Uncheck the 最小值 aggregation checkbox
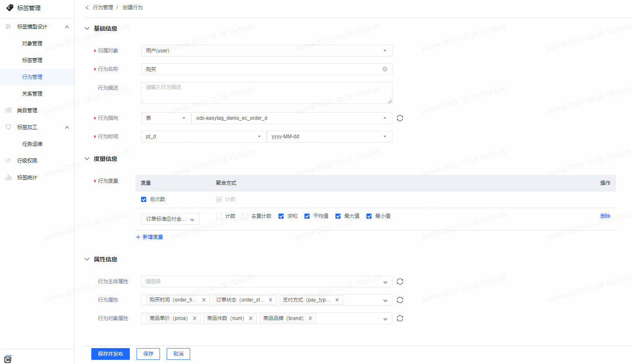Viewport: 632px width, 364px height. (369, 216)
